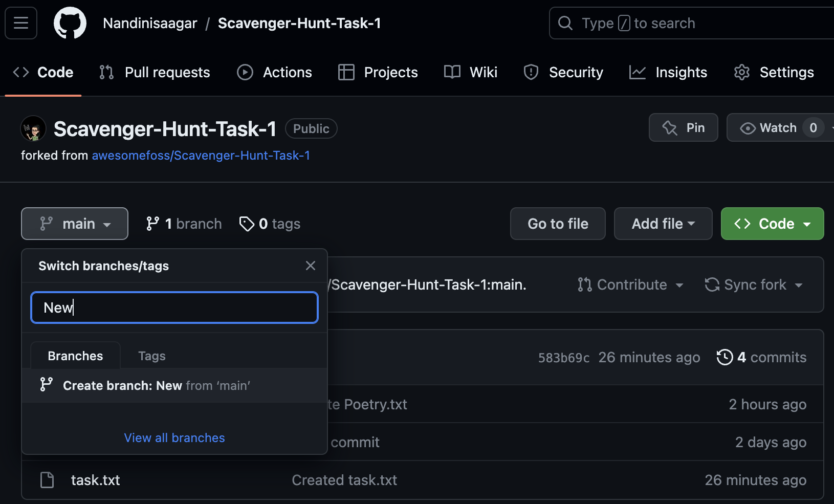Click the branch icon in Create branch row
Image resolution: width=834 pixels, height=504 pixels.
point(47,385)
